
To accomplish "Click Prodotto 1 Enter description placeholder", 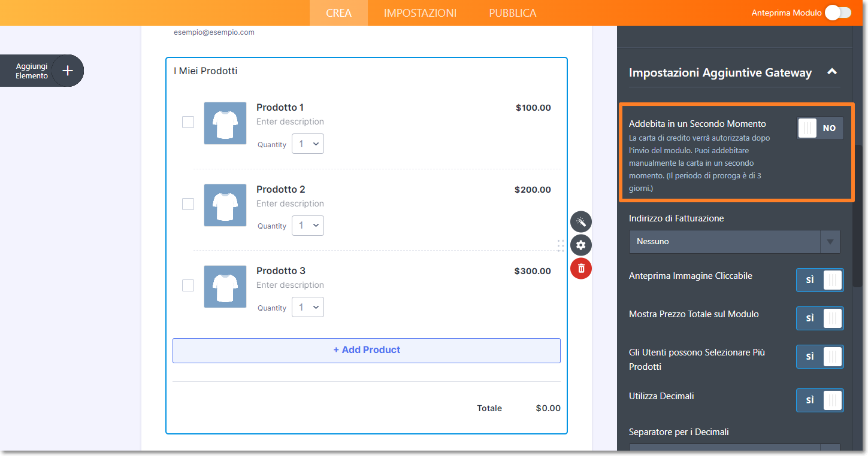I will (x=290, y=121).
